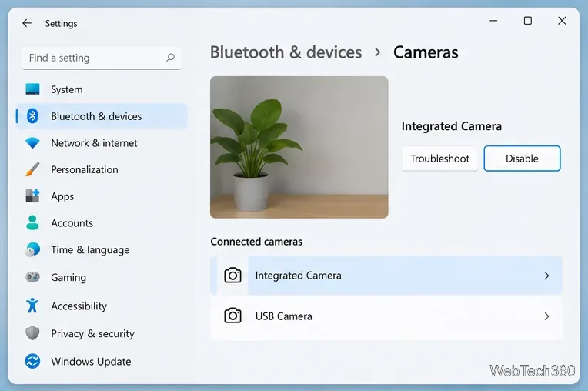Click the Privacy shield icon
The height and width of the screenshot is (391, 588).
pyautogui.click(x=32, y=333)
